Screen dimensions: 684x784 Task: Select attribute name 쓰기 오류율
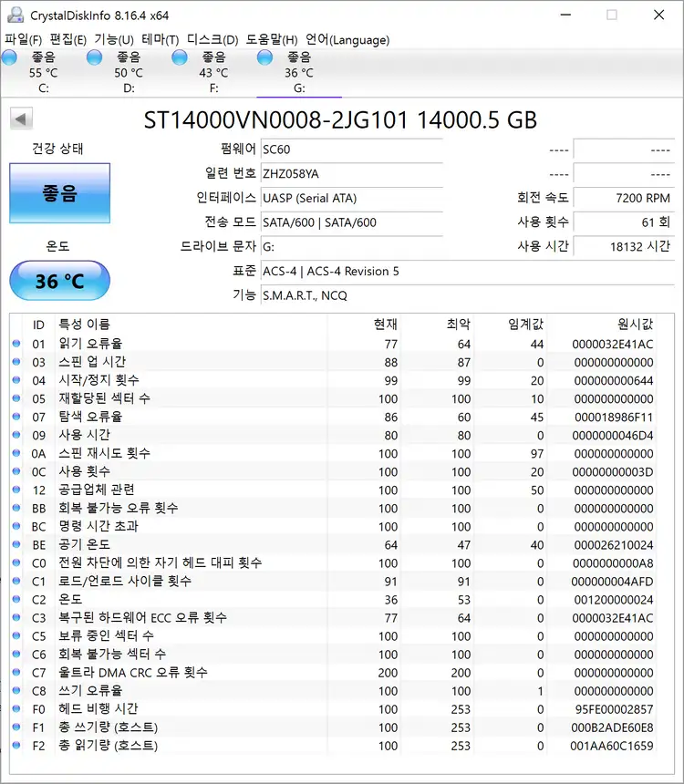pyautogui.click(x=90, y=690)
